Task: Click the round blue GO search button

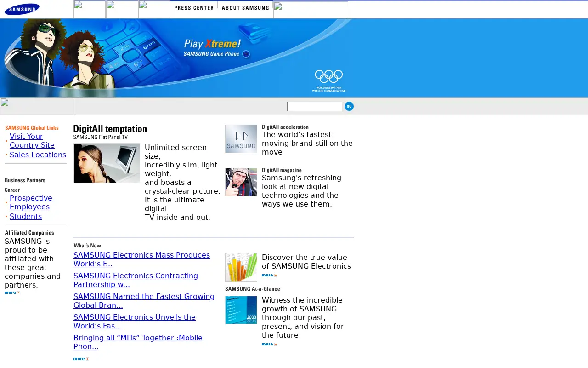Action: (x=349, y=106)
